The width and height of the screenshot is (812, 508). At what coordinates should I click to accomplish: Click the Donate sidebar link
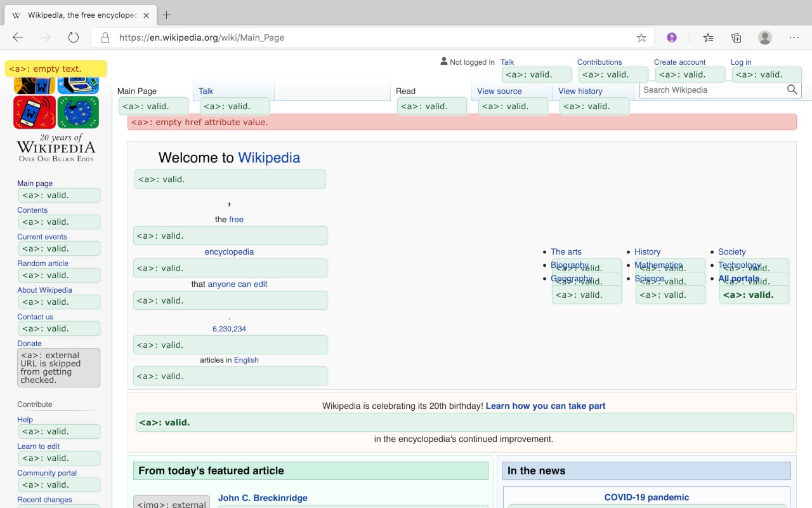coord(29,344)
